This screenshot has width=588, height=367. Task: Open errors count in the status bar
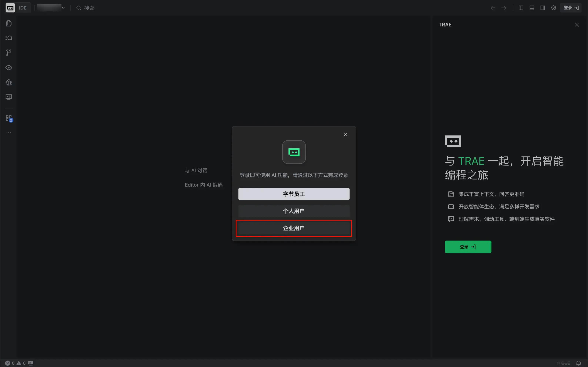(x=10, y=363)
